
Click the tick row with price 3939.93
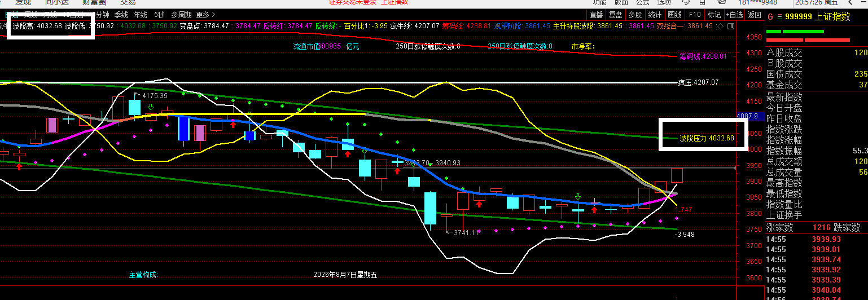(x=817, y=239)
